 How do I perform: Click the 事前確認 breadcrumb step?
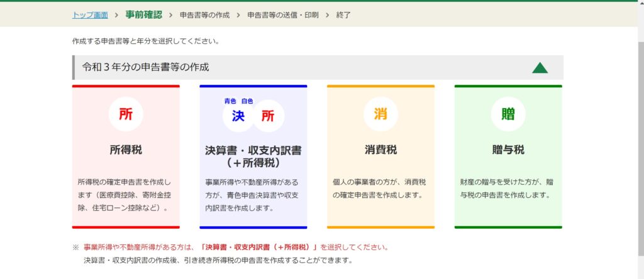[144, 15]
